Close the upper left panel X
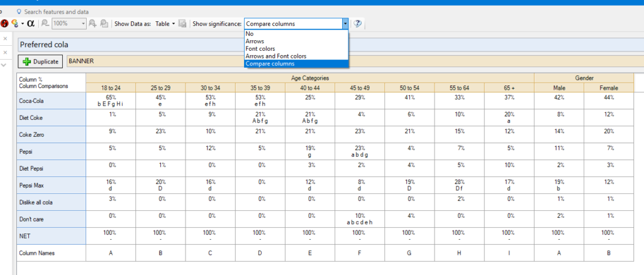The image size is (644, 275). point(5,38)
